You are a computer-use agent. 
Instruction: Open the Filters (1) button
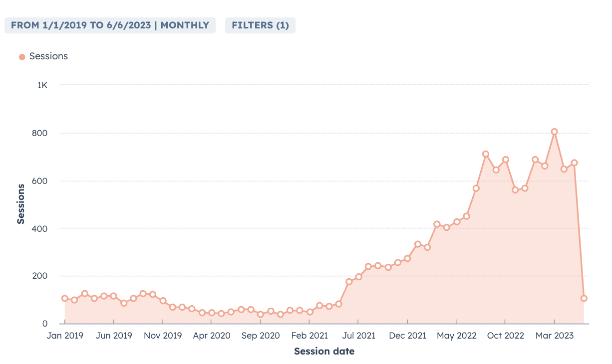coord(260,25)
